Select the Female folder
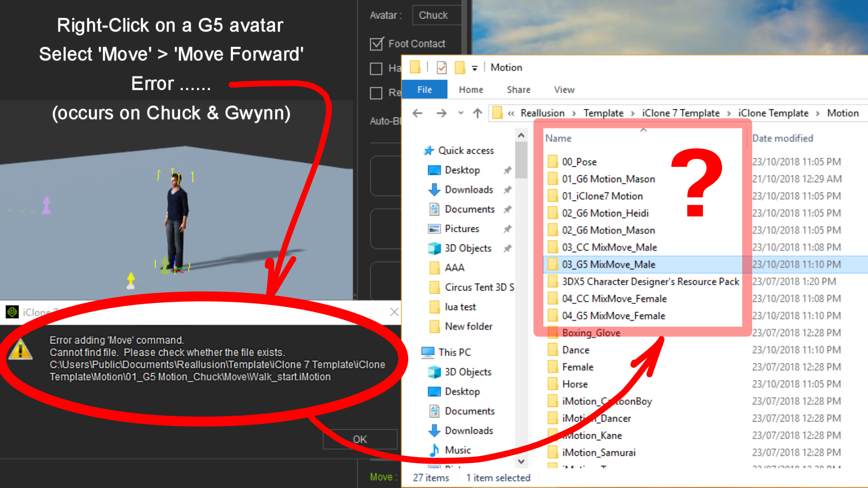Image resolution: width=868 pixels, height=488 pixels. coord(578,367)
